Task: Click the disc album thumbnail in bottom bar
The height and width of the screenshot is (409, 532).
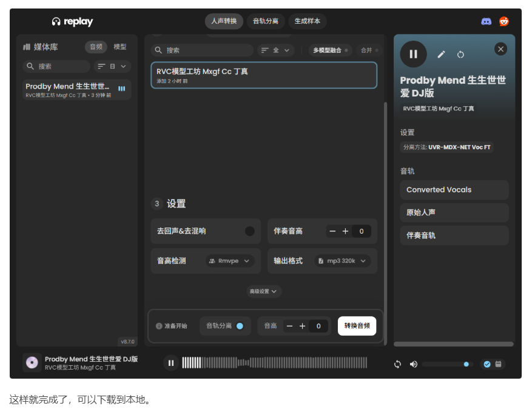Action: click(x=32, y=362)
